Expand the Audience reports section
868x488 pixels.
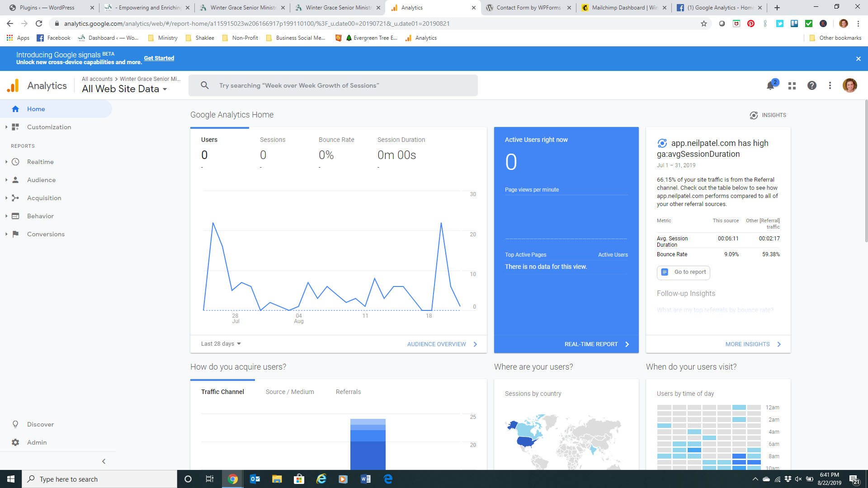[x=41, y=180]
